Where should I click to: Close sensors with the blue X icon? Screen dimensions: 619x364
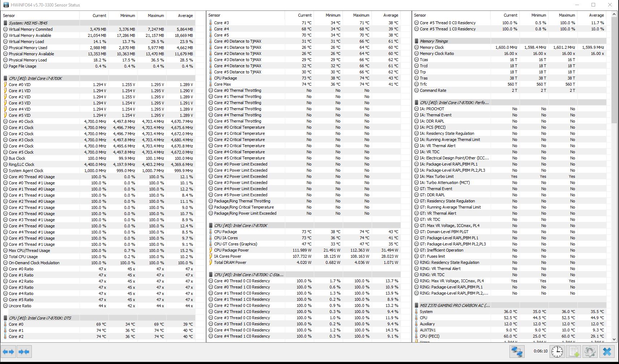tap(607, 351)
